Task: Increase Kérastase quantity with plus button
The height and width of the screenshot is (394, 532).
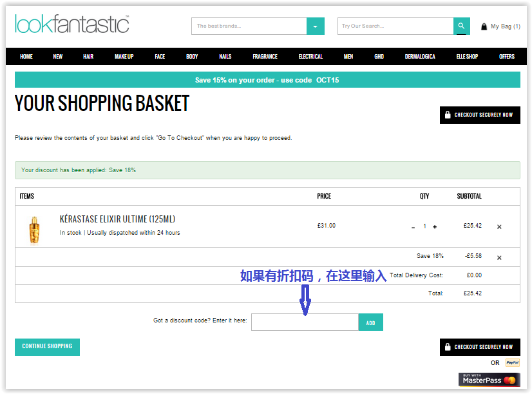Action: (x=435, y=226)
